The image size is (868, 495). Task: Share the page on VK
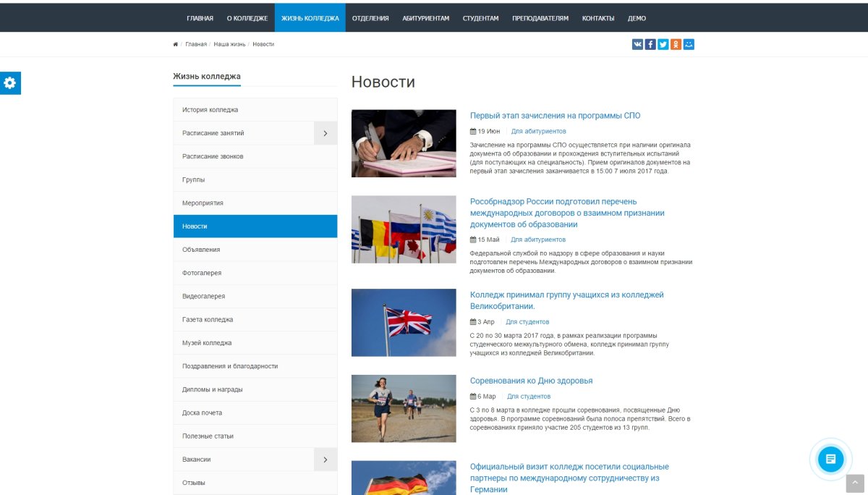[637, 44]
